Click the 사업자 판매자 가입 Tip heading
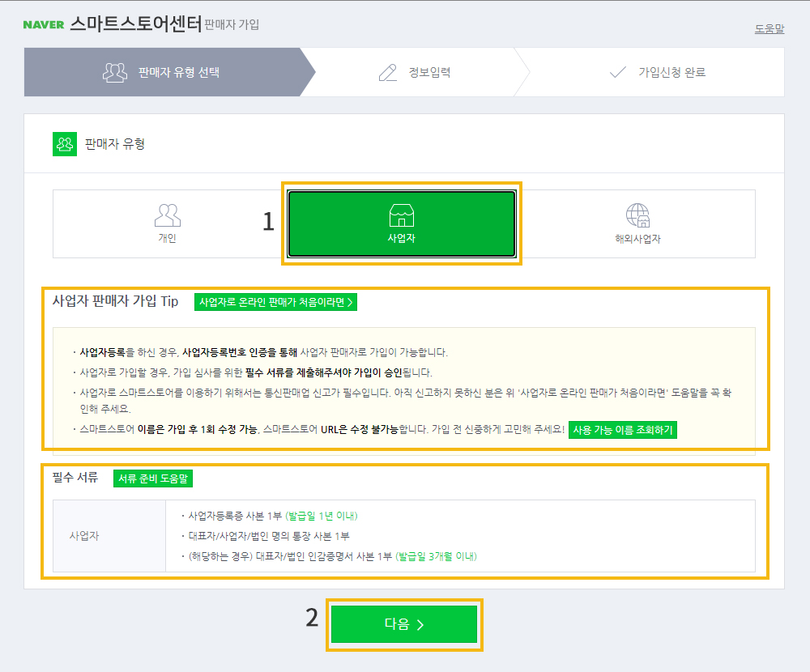Screen dimensions: 810x672 pos(115,301)
